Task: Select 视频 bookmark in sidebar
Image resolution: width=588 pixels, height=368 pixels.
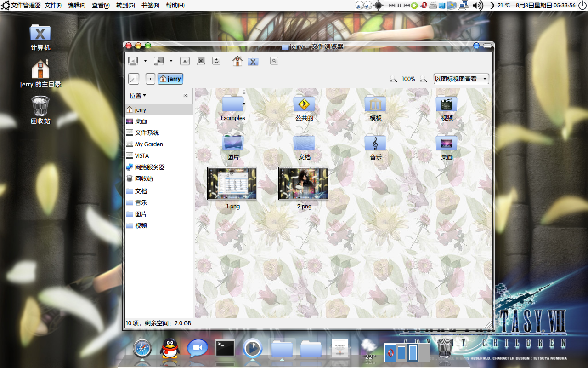Action: tap(159, 225)
